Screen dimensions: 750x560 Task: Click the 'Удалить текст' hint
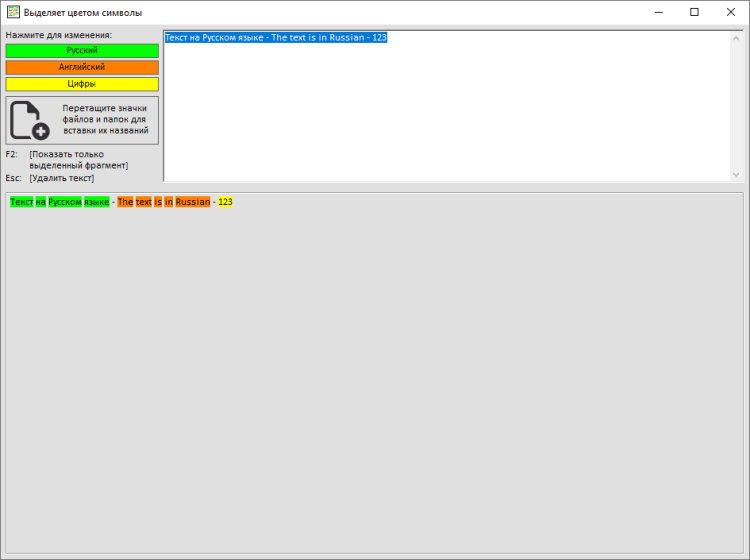(62, 178)
